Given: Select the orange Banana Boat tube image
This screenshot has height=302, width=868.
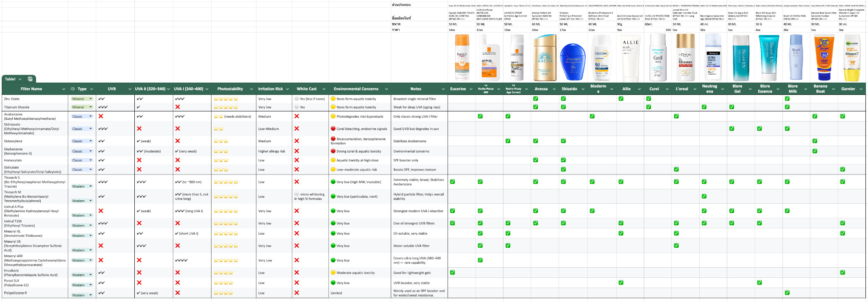Looking at the screenshot, I should (x=824, y=58).
